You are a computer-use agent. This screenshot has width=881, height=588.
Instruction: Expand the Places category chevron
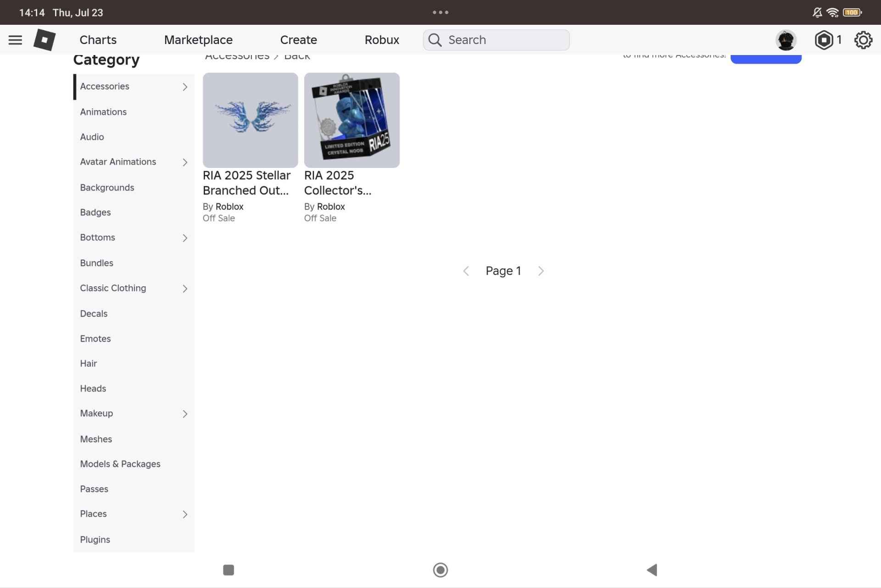click(185, 515)
